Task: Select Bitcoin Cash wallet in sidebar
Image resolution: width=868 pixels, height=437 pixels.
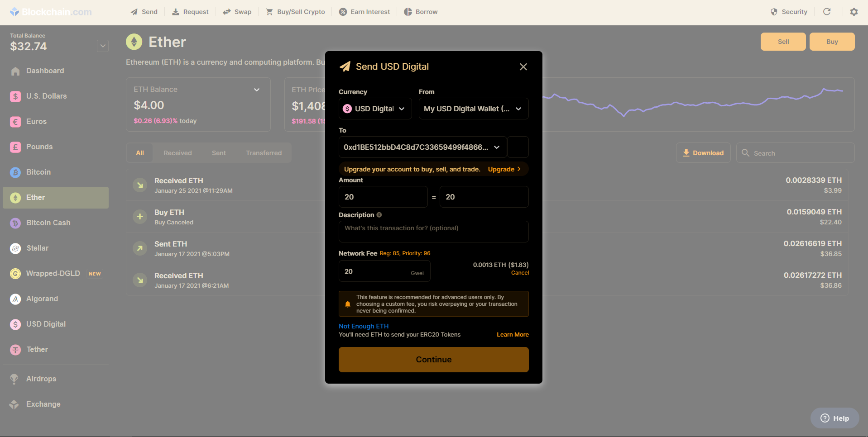Action: coord(56,223)
